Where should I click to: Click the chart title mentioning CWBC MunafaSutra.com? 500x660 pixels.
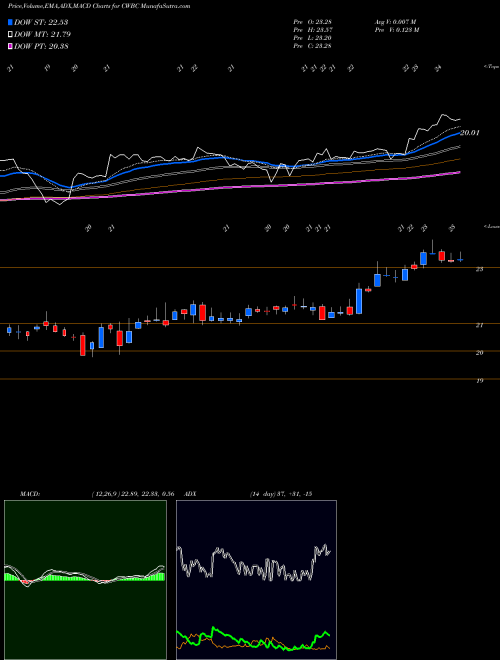point(99,6)
